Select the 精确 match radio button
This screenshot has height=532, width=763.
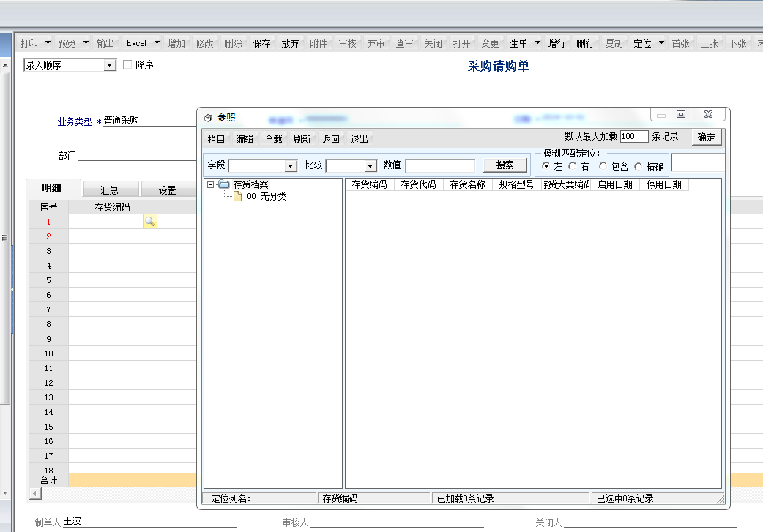[x=639, y=166]
